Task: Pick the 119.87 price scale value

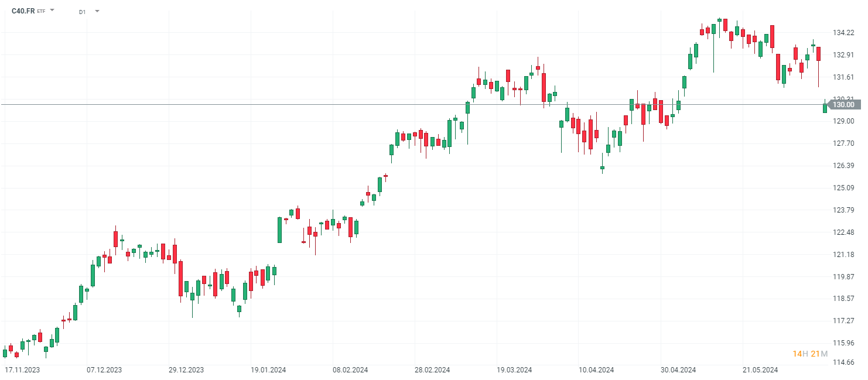Action: [x=843, y=276]
